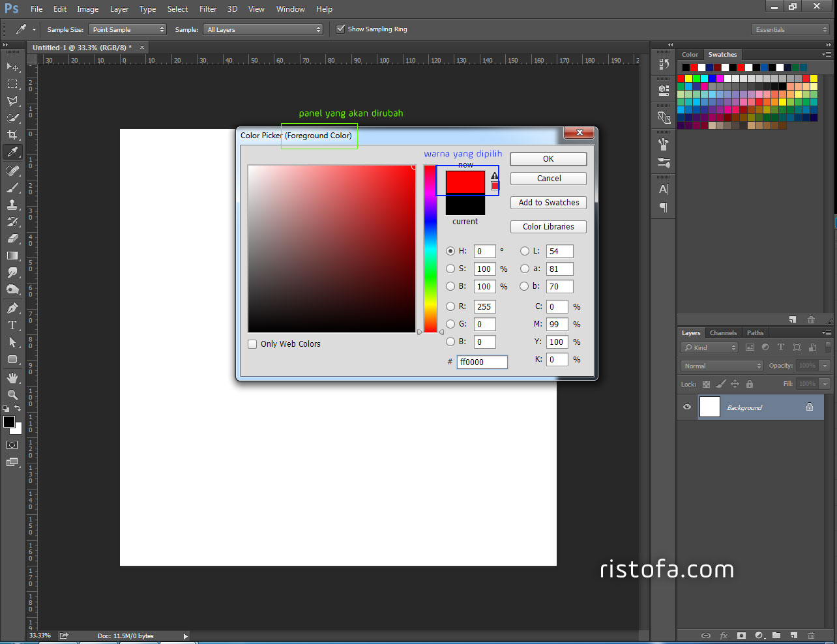Select the Gradient tool
837x644 pixels.
click(12, 256)
